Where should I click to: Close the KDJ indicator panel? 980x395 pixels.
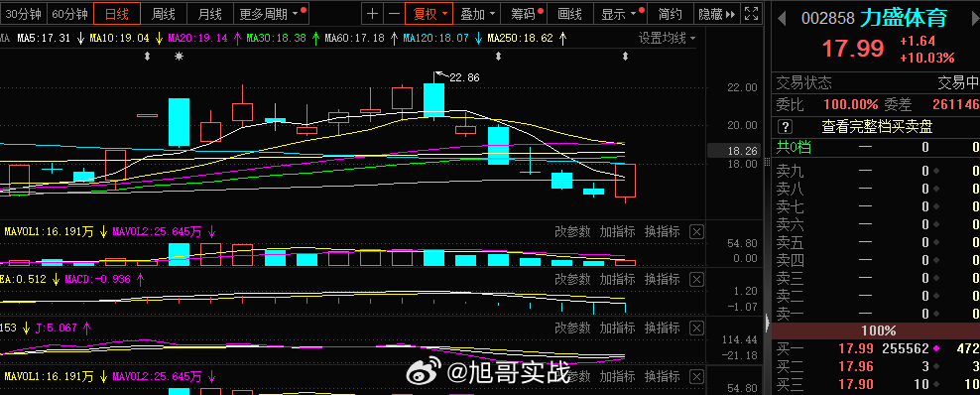pyautogui.click(x=696, y=328)
